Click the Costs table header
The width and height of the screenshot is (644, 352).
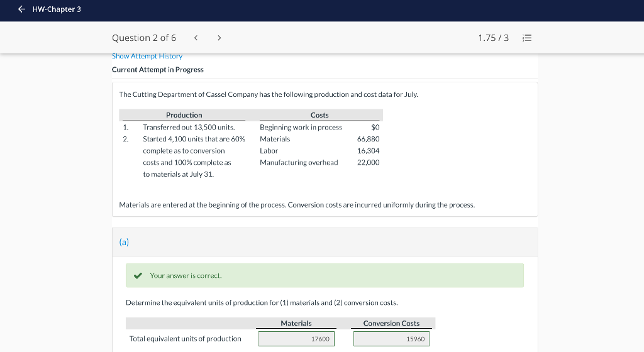click(319, 115)
